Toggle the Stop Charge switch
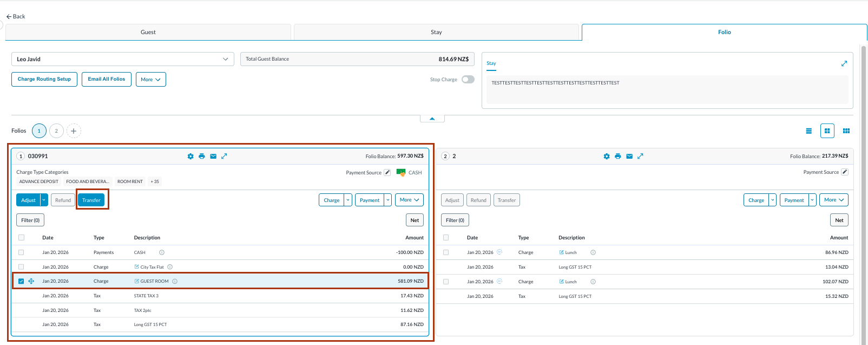Viewport: 868px width, 345px height. (x=468, y=80)
